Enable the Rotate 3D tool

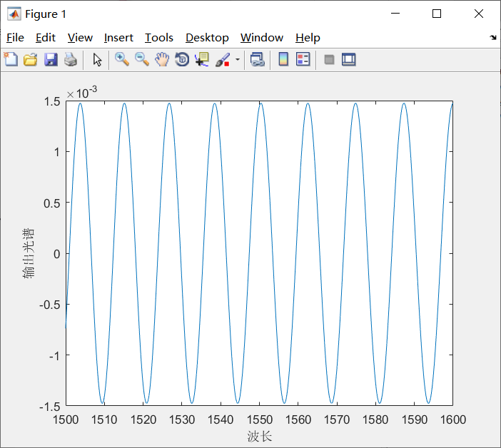coord(182,60)
